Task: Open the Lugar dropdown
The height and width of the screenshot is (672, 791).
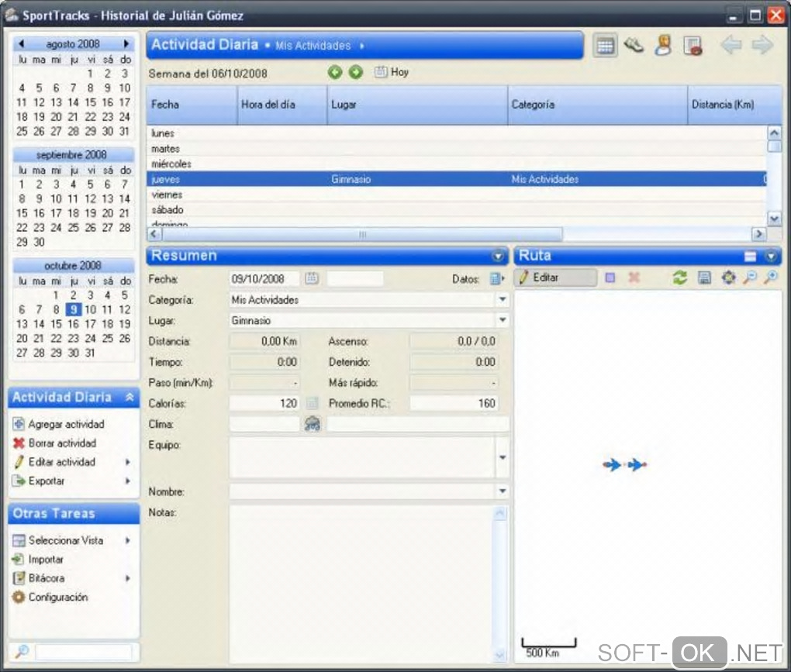Action: pyautogui.click(x=503, y=320)
